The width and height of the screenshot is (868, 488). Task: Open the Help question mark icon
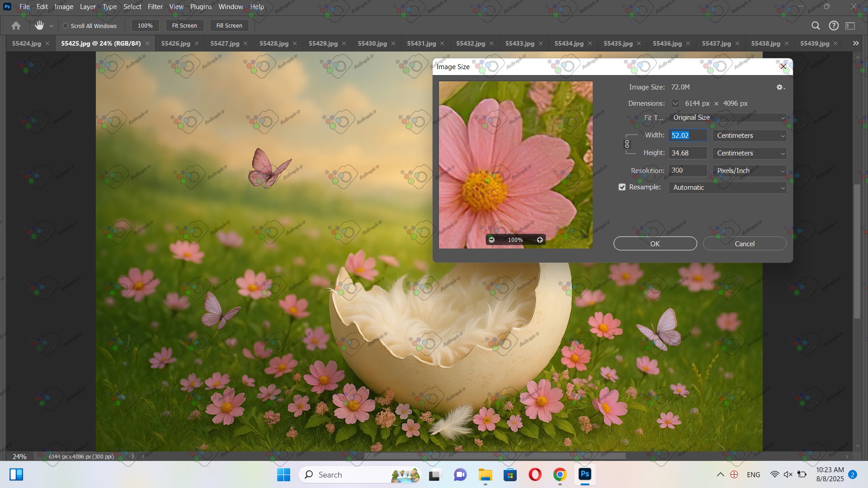tap(834, 26)
